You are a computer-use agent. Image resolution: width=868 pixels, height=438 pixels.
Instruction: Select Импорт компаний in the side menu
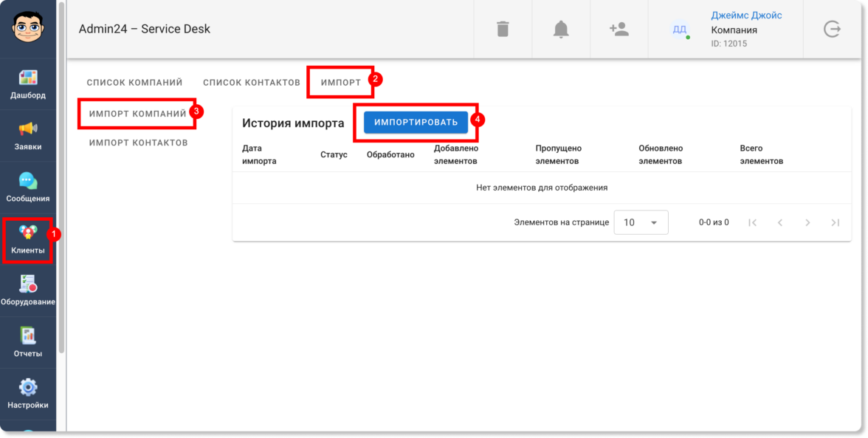[138, 114]
